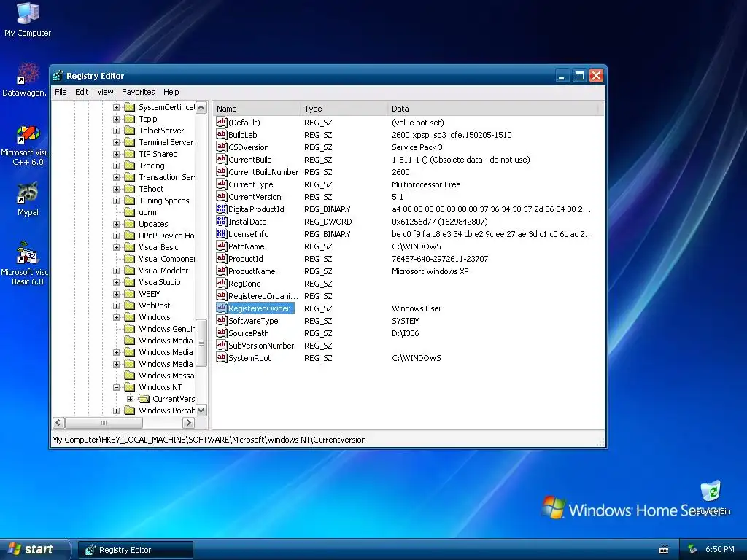Expand the VisualStudio key
This screenshot has width=747, height=560.
pyautogui.click(x=116, y=282)
